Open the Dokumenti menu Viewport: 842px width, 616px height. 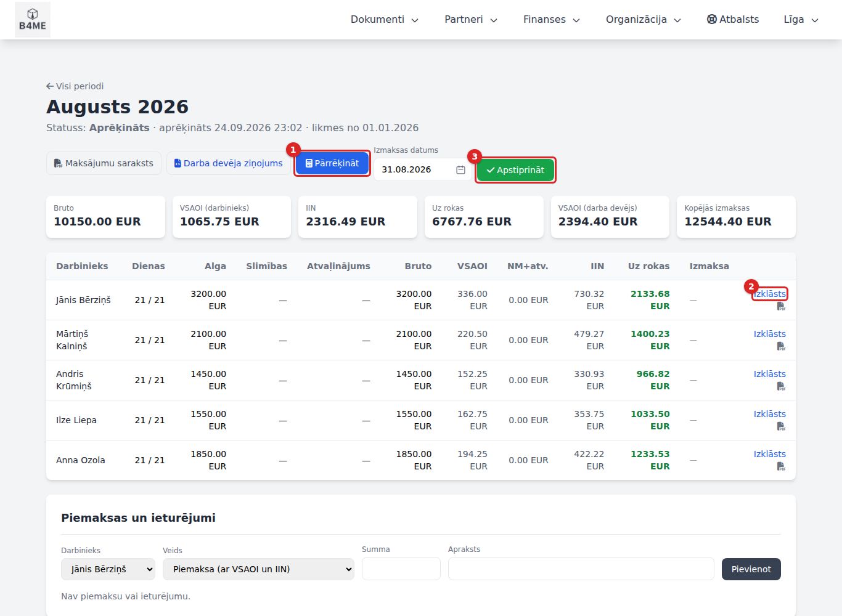coord(385,20)
